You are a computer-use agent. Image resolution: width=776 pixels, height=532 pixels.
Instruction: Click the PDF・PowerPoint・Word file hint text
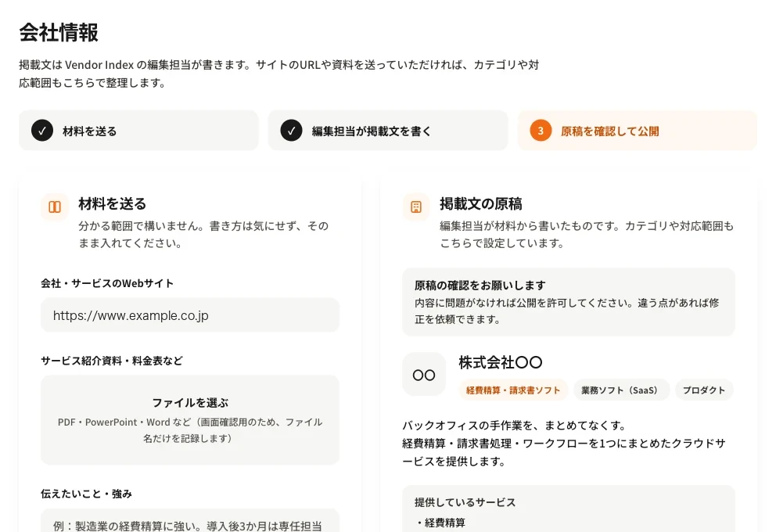[190, 430]
